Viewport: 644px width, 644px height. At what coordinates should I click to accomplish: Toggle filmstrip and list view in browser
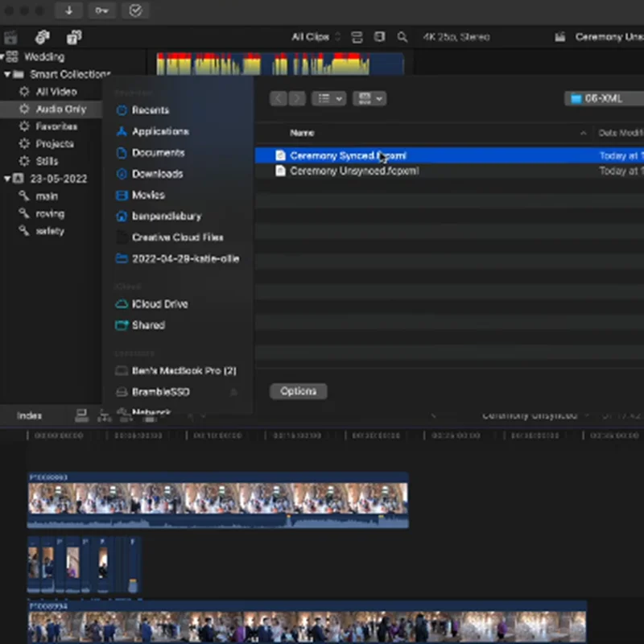[379, 37]
